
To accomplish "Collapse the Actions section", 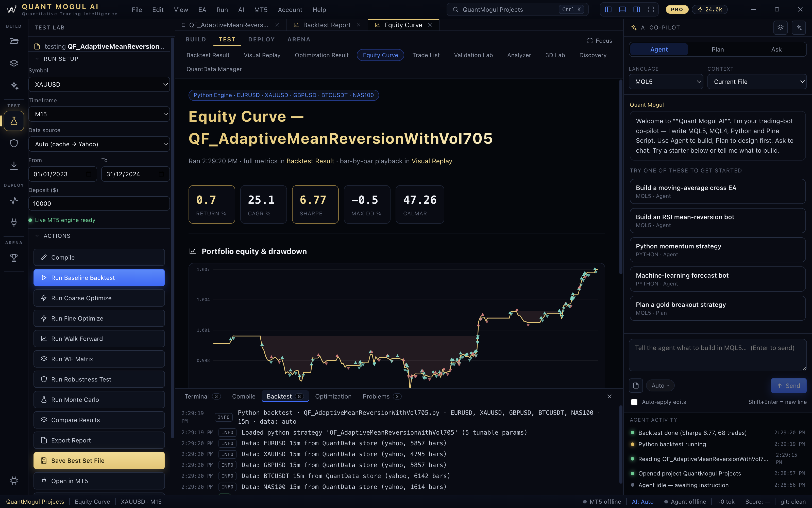I will pyautogui.click(x=53, y=236).
